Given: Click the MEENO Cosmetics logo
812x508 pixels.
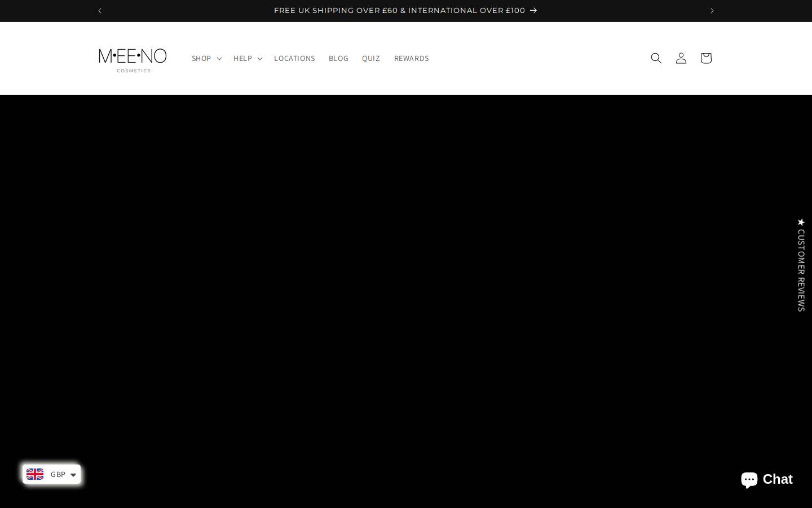Looking at the screenshot, I should click(133, 60).
